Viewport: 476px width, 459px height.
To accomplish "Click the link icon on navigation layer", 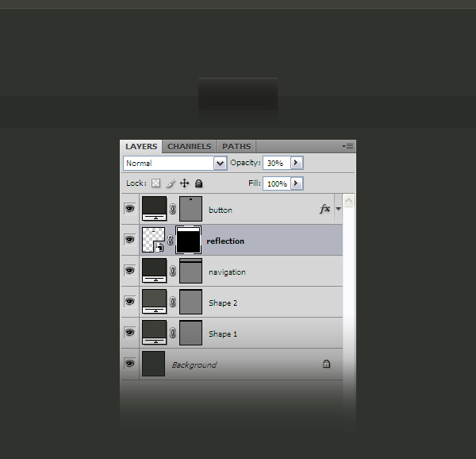I will tap(172, 271).
